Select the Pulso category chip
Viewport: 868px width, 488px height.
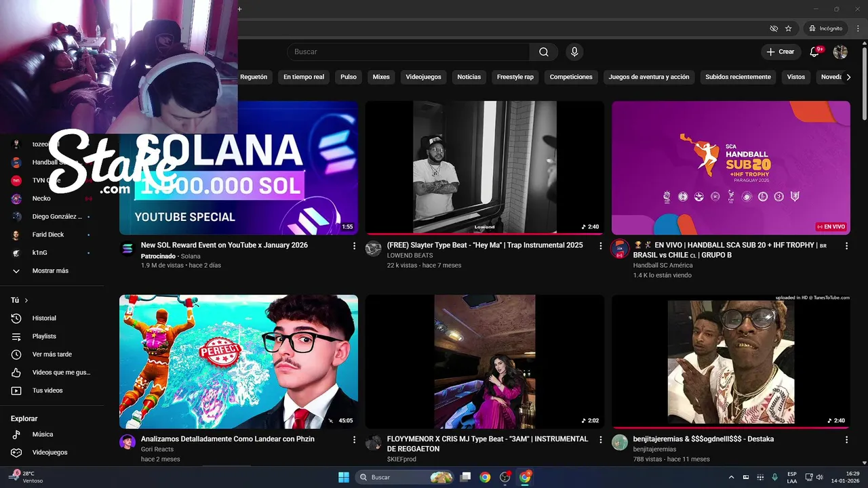pos(349,77)
